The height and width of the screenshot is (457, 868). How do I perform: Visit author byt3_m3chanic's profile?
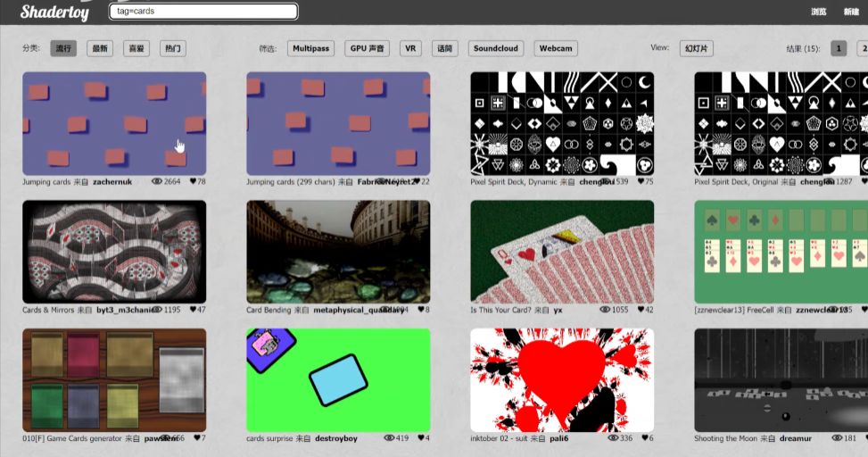pos(126,311)
